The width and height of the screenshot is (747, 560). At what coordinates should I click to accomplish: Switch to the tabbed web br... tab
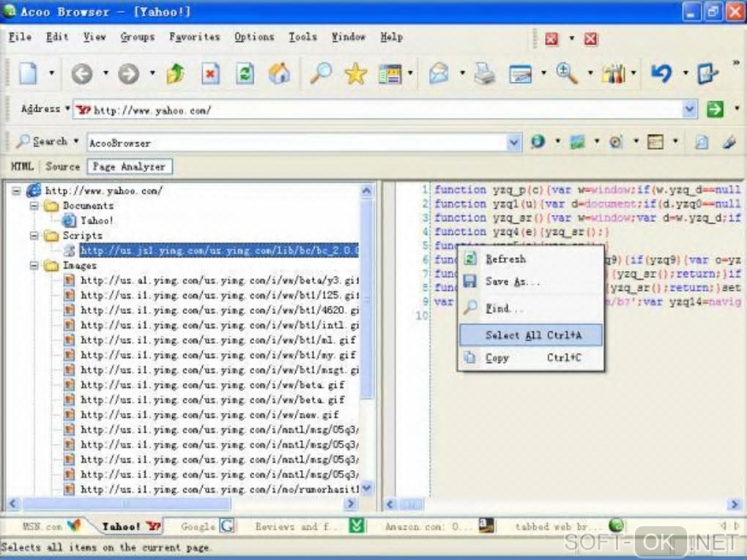[568, 526]
